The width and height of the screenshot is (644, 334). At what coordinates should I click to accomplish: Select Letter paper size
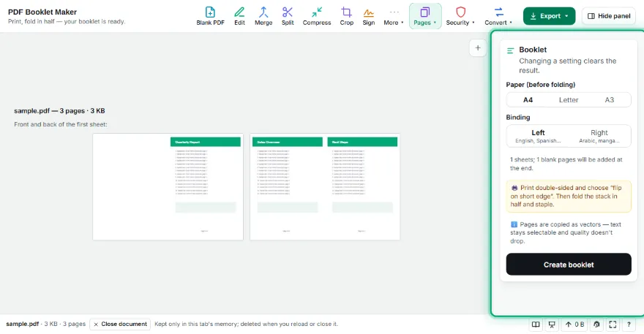[x=569, y=99]
